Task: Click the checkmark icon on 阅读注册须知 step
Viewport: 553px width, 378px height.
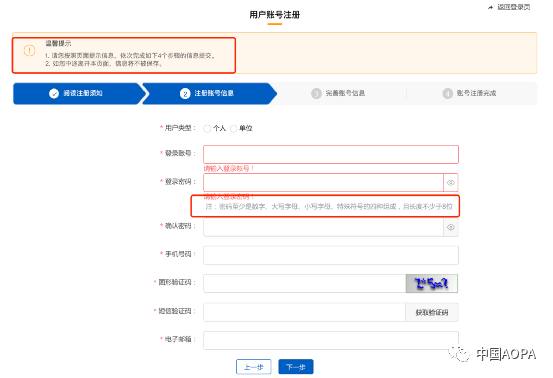Action: coord(54,93)
